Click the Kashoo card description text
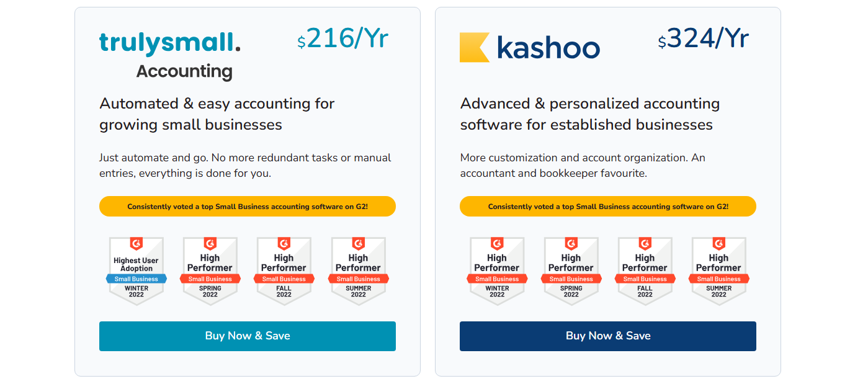The width and height of the screenshot is (868, 389). pyautogui.click(x=583, y=165)
